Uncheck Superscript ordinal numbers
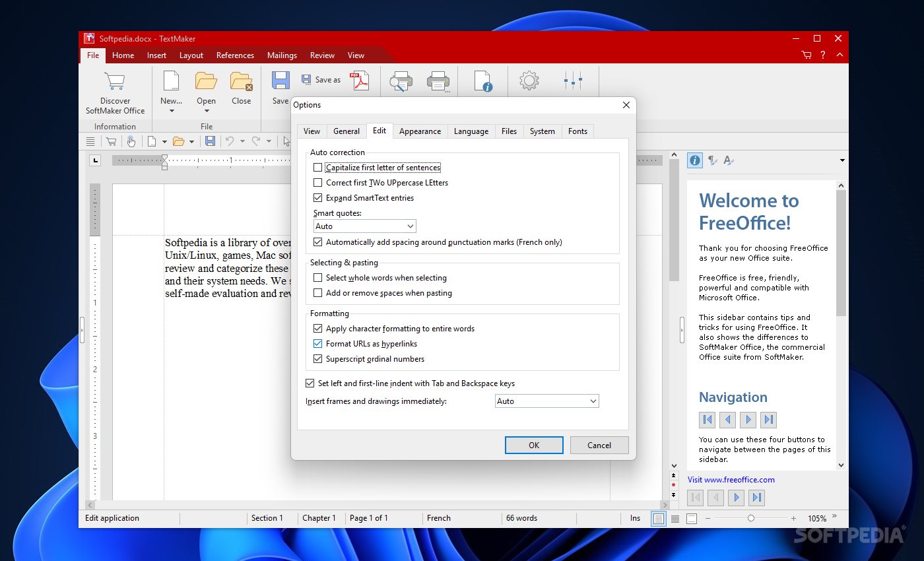Image resolution: width=924 pixels, height=561 pixels. [318, 359]
